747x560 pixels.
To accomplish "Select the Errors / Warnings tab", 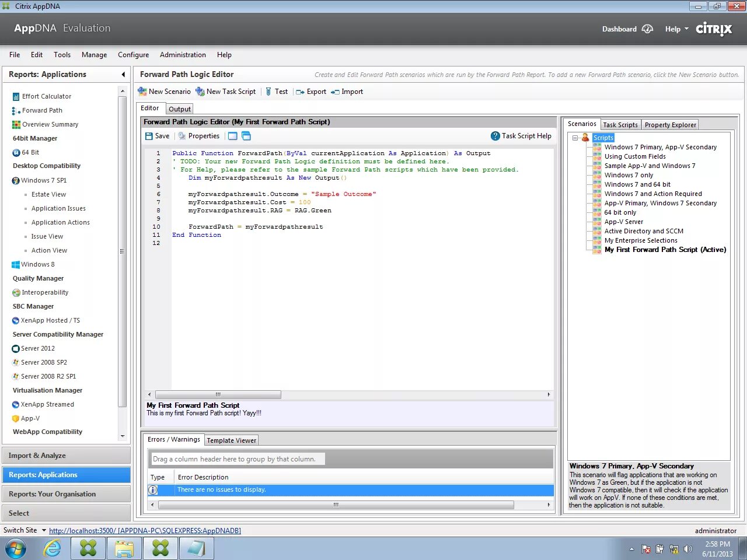I will (173, 439).
